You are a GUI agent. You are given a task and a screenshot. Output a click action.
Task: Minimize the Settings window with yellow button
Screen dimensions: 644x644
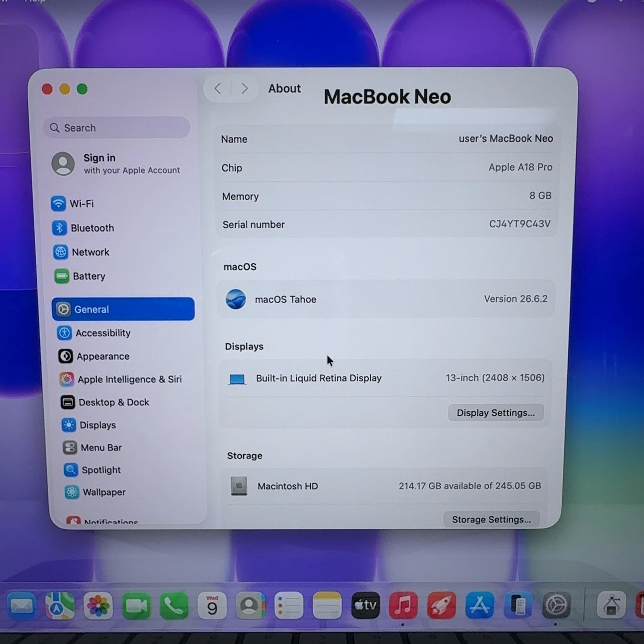click(65, 89)
